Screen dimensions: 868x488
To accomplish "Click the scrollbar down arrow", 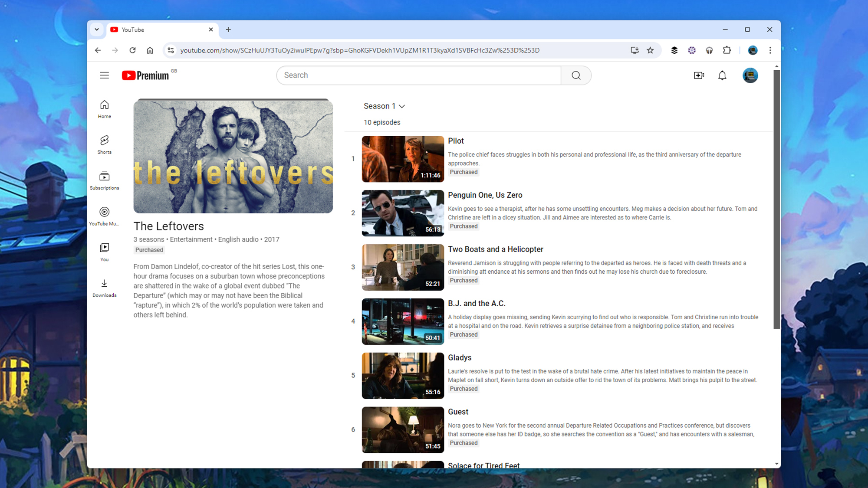I will click(x=776, y=464).
